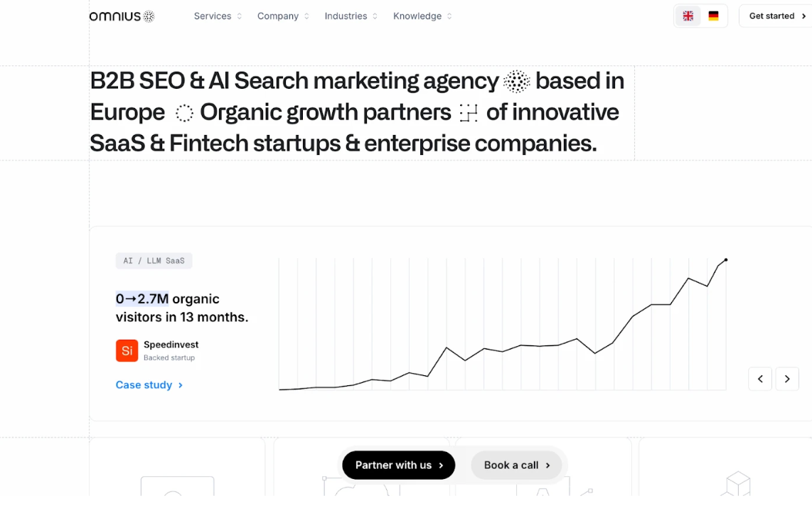Viewport: 812px width, 523px height.
Task: Click the next slide arrow on the carousel
Action: point(787,379)
